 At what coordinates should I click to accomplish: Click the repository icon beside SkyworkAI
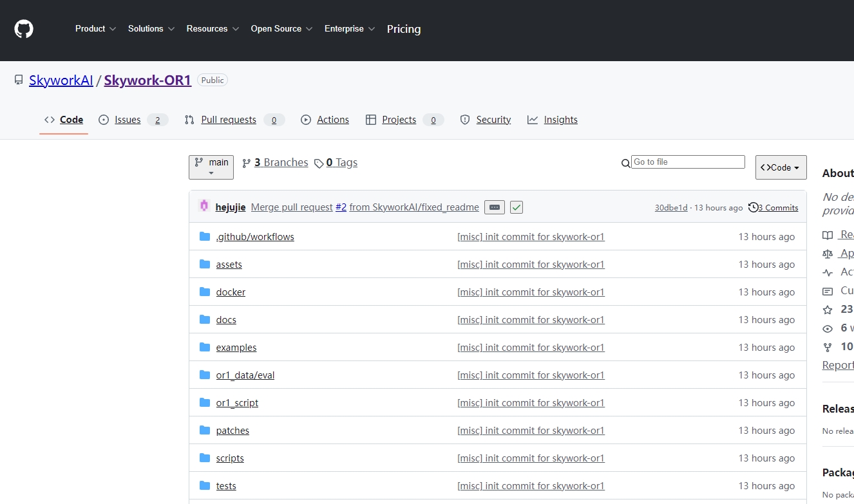pyautogui.click(x=19, y=80)
